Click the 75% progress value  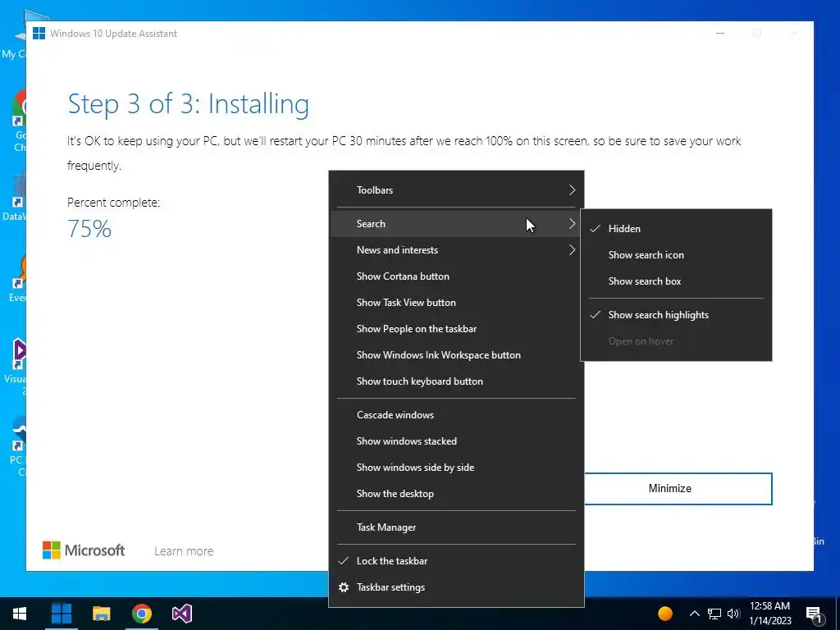[x=89, y=229]
